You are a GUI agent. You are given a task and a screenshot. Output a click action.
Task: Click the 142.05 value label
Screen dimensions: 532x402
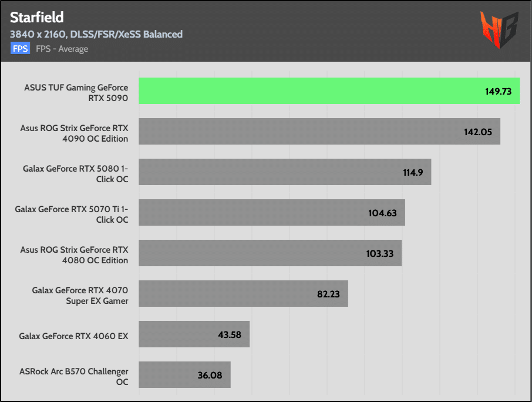pos(478,132)
